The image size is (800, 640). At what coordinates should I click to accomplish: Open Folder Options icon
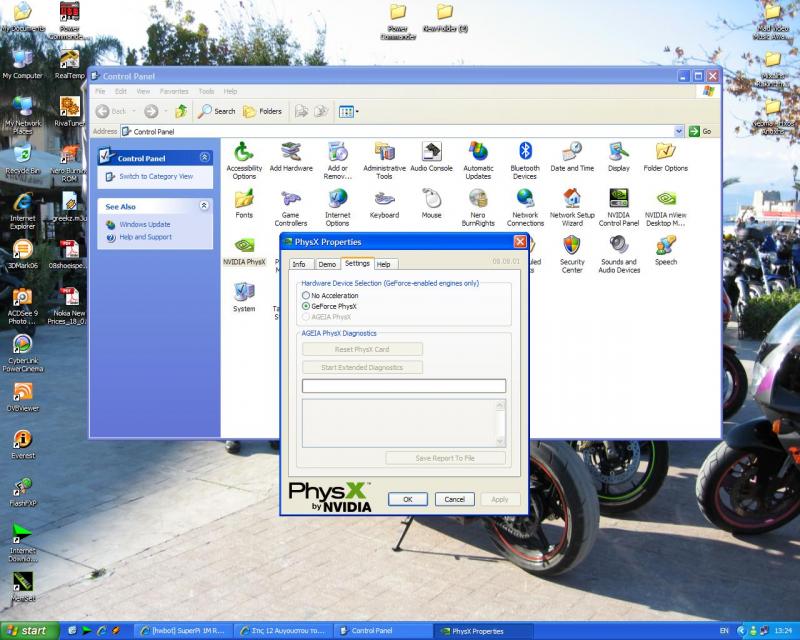coord(665,156)
